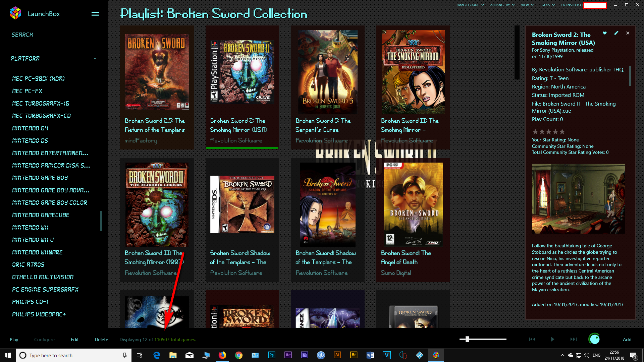Click Windows 'Type here to search' box
Image resolution: width=644 pixels, height=362 pixels.
[74, 355]
